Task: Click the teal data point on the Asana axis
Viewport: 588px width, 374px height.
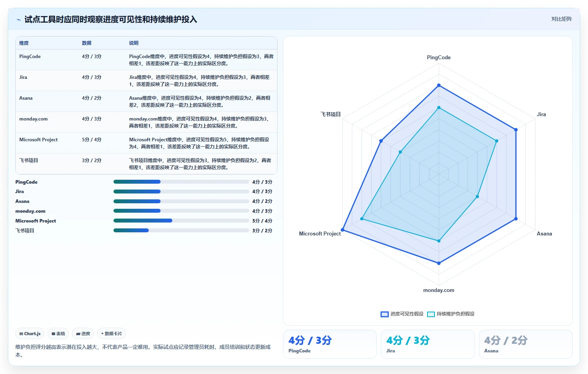Action: click(x=477, y=196)
